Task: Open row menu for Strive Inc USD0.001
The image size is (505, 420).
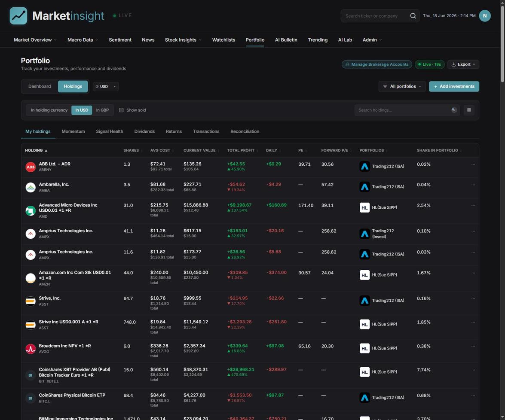Action: tap(473, 322)
